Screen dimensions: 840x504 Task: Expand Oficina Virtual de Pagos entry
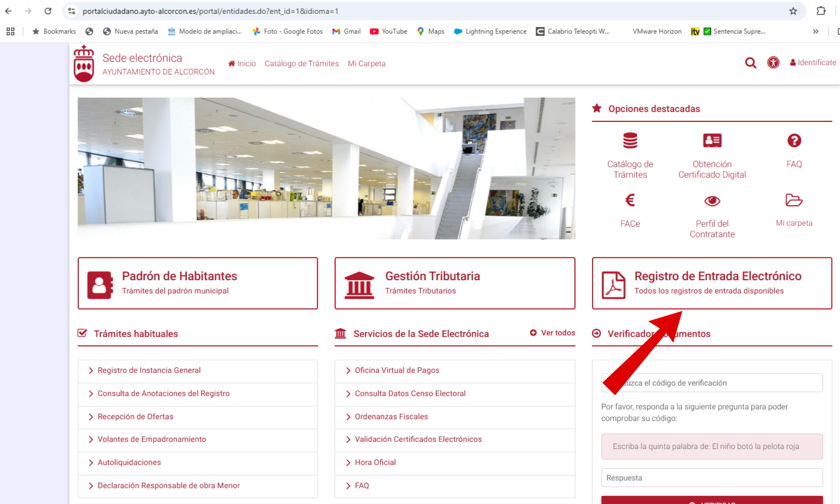(x=397, y=370)
